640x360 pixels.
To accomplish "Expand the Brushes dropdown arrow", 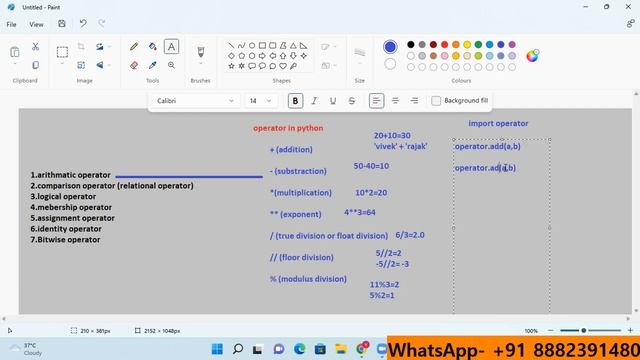I will 200,64.
